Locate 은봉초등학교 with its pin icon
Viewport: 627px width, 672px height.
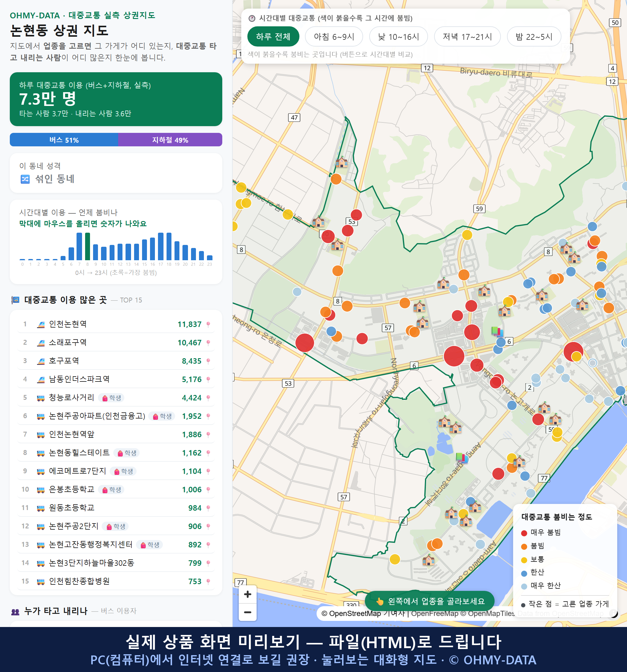coord(208,490)
